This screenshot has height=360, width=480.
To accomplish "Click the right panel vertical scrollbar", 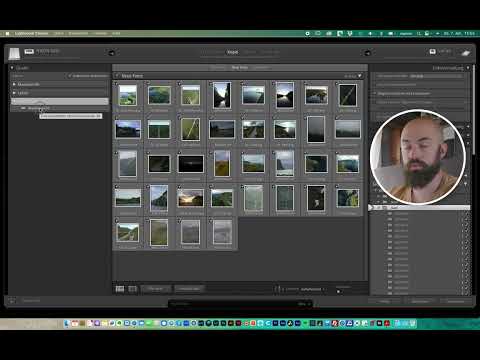I will [x=474, y=110].
